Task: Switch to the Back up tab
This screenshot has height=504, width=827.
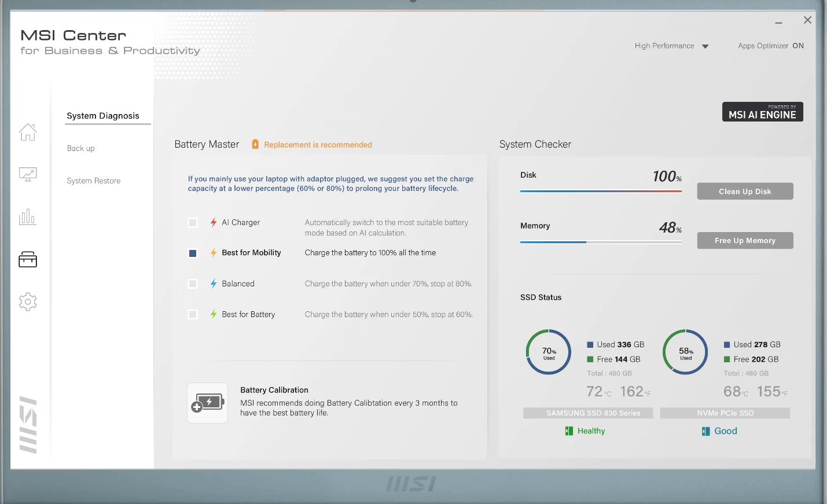Action: (81, 148)
